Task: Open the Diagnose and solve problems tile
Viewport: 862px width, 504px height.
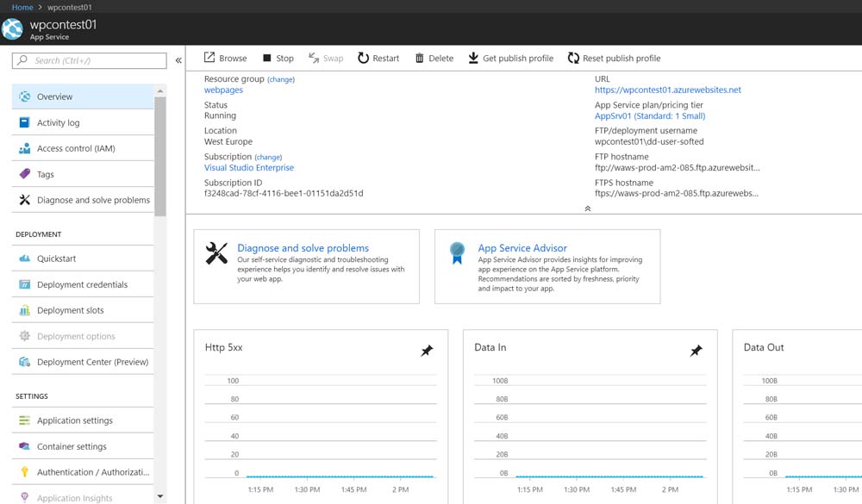Action: tap(303, 248)
